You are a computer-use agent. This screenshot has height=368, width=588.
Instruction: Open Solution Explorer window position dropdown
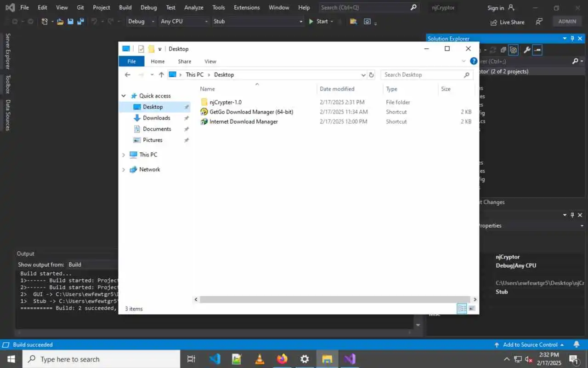pyautogui.click(x=565, y=39)
